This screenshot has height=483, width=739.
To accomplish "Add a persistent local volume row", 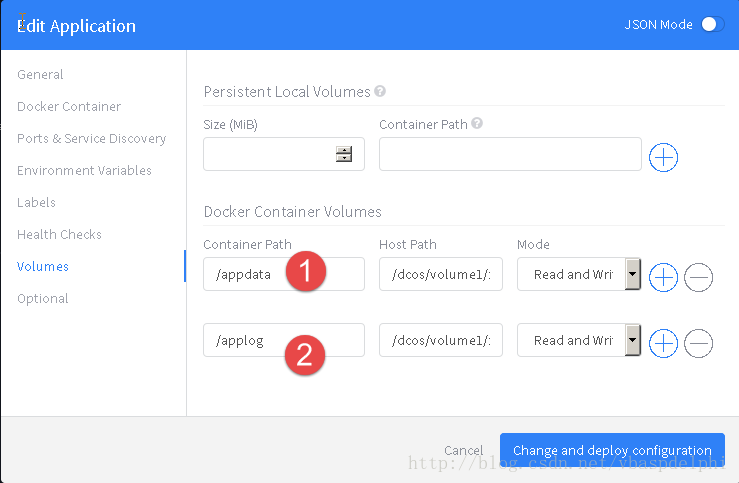I will click(663, 157).
